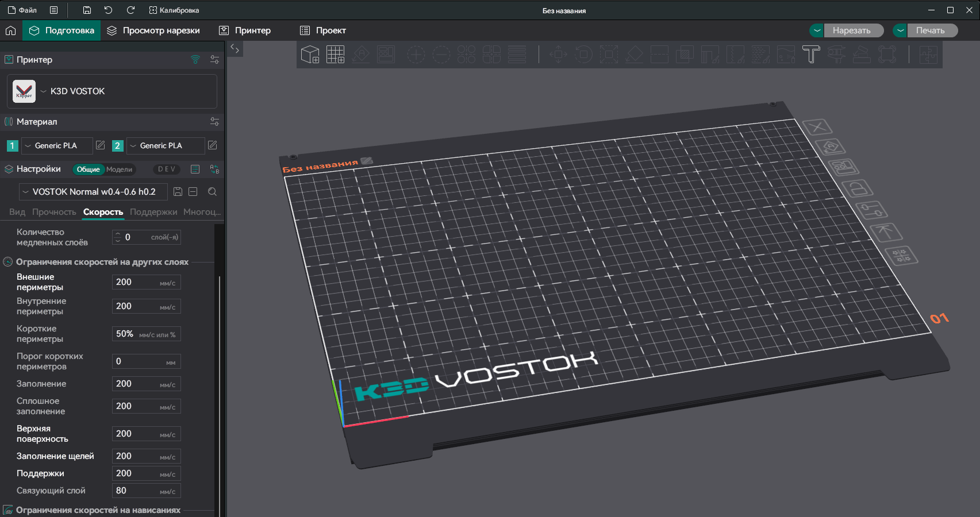The width and height of the screenshot is (980, 517).
Task: Click the Arrange all objects toolbar icon
Action: [x=386, y=55]
